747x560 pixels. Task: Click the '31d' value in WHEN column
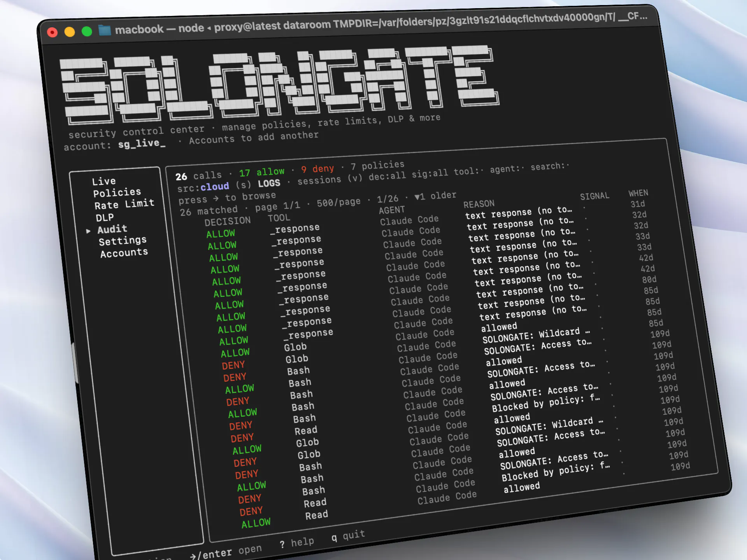[638, 204]
